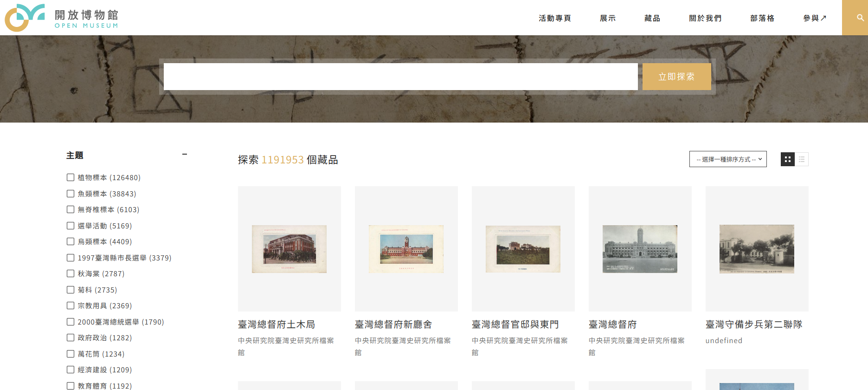The height and width of the screenshot is (390, 868).
Task: Open the 參與 external link
Action: coord(815,18)
